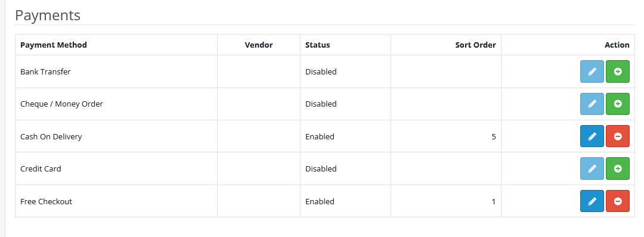
Task: Click the Vendor column header
Action: click(259, 45)
